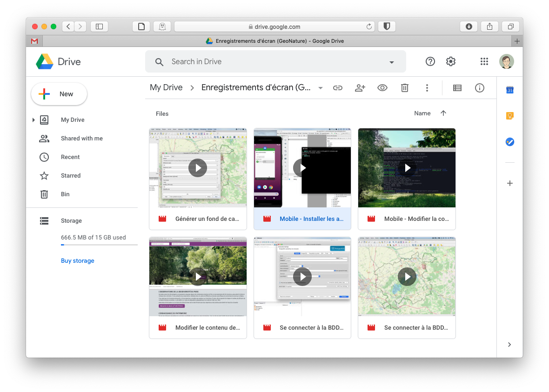Open the Google apps grid

click(484, 61)
